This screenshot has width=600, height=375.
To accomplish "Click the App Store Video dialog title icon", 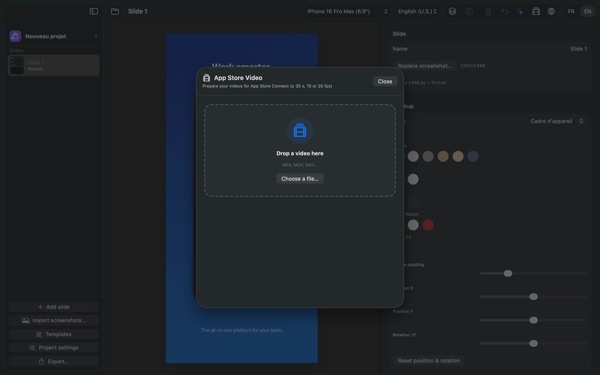I will (x=207, y=78).
